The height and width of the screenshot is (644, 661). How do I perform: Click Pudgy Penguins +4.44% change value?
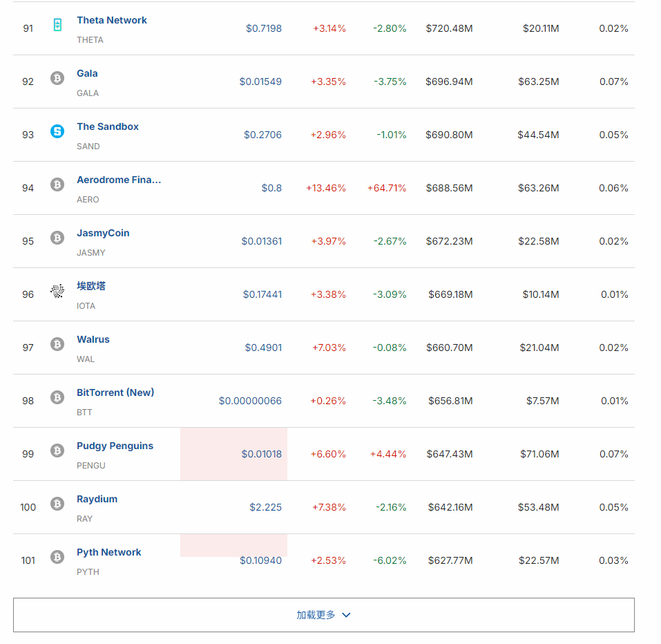pos(388,454)
